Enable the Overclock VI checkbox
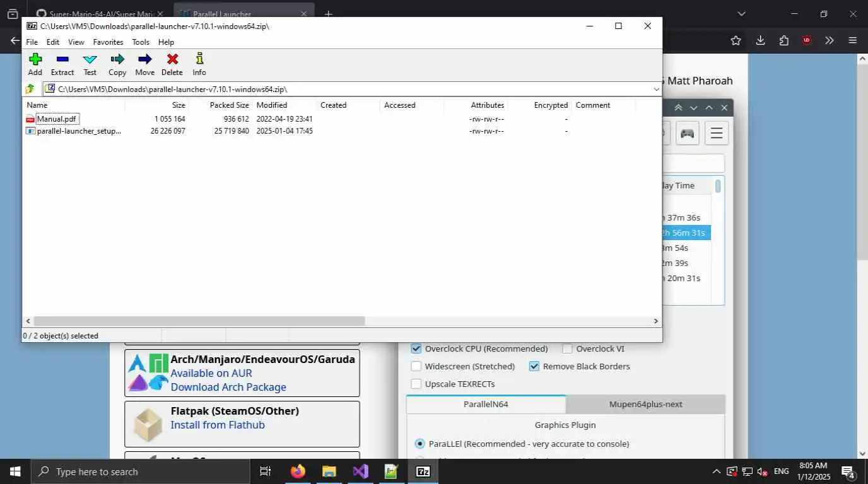 pyautogui.click(x=567, y=349)
